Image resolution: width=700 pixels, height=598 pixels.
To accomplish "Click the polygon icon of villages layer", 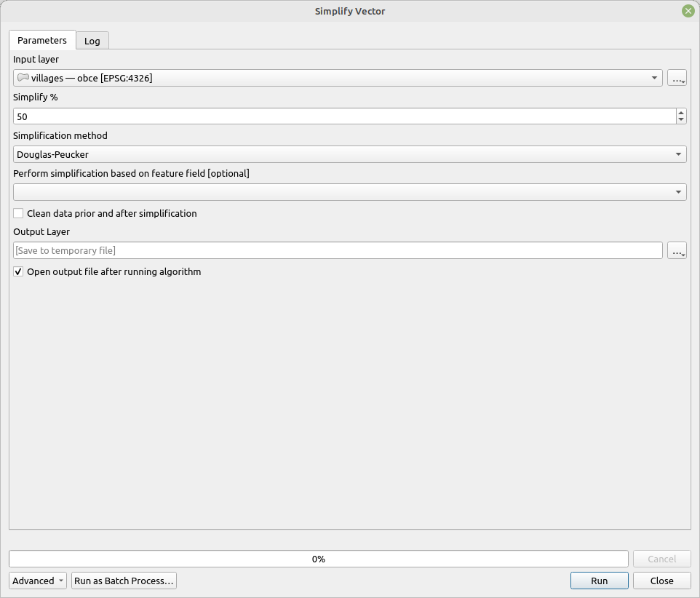I will pyautogui.click(x=23, y=78).
